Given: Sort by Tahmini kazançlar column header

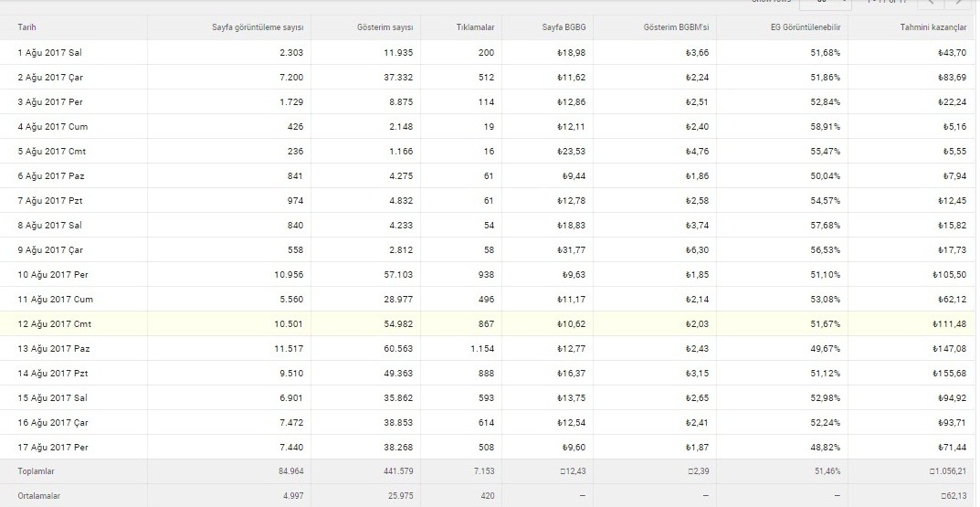Looking at the screenshot, I should point(933,27).
